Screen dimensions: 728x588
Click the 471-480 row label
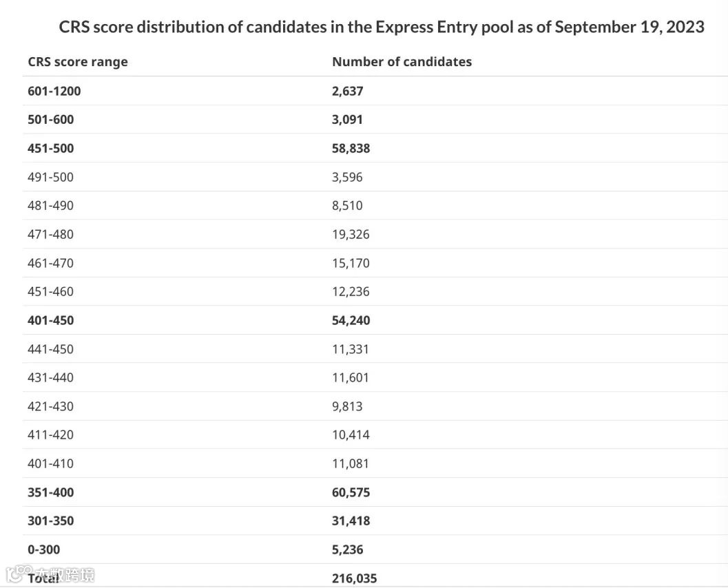(x=50, y=234)
